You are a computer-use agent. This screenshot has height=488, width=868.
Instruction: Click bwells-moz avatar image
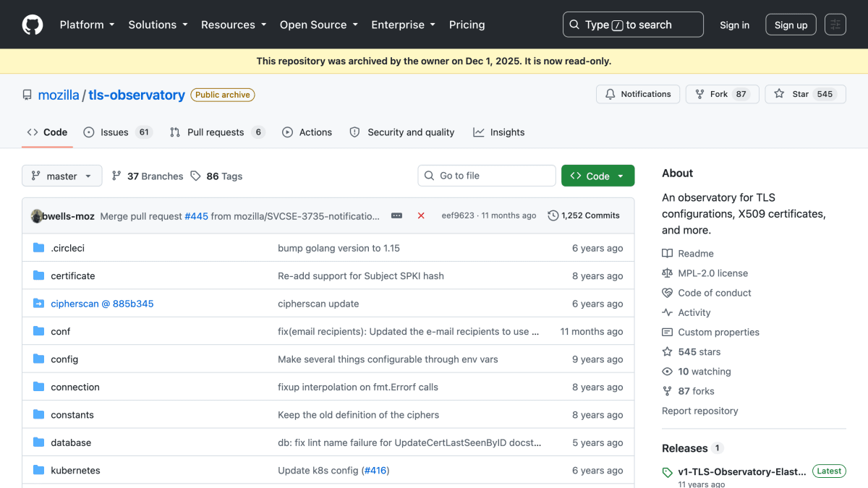pyautogui.click(x=37, y=215)
